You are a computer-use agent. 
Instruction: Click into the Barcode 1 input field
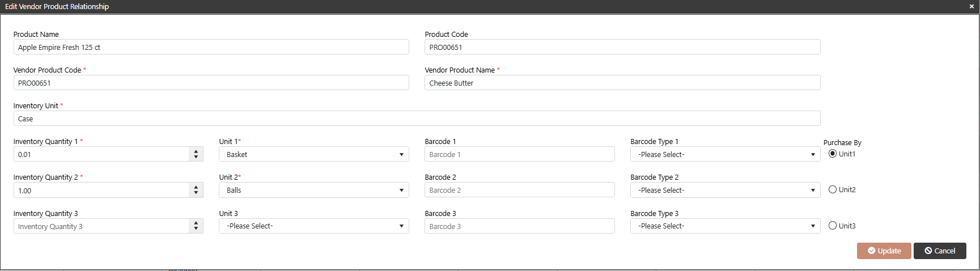pyautogui.click(x=520, y=154)
